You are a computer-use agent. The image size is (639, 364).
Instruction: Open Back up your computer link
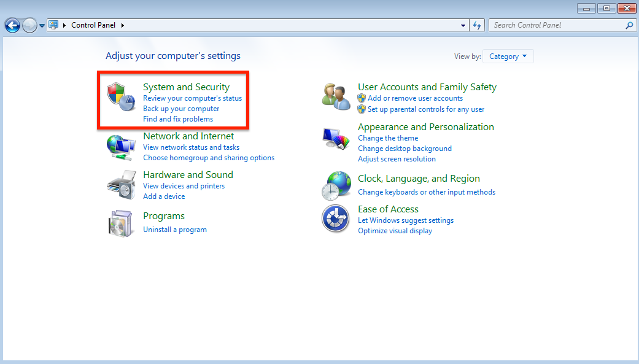click(180, 109)
